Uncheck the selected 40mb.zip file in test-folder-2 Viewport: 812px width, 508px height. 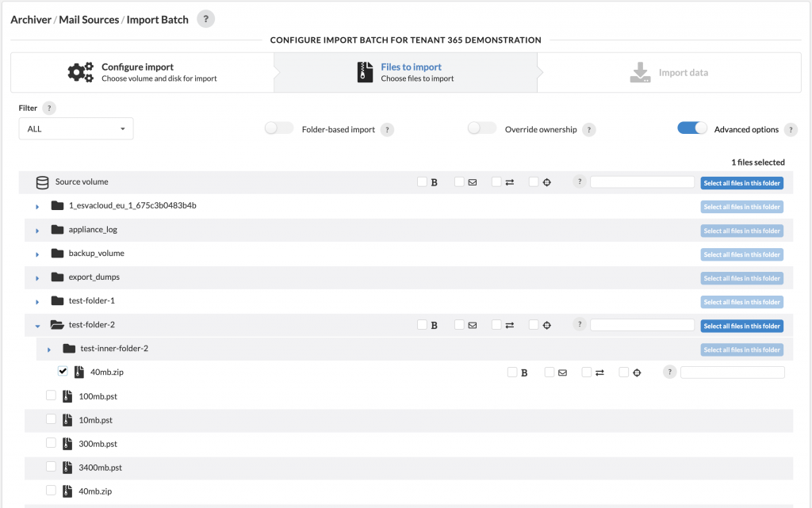coord(63,371)
